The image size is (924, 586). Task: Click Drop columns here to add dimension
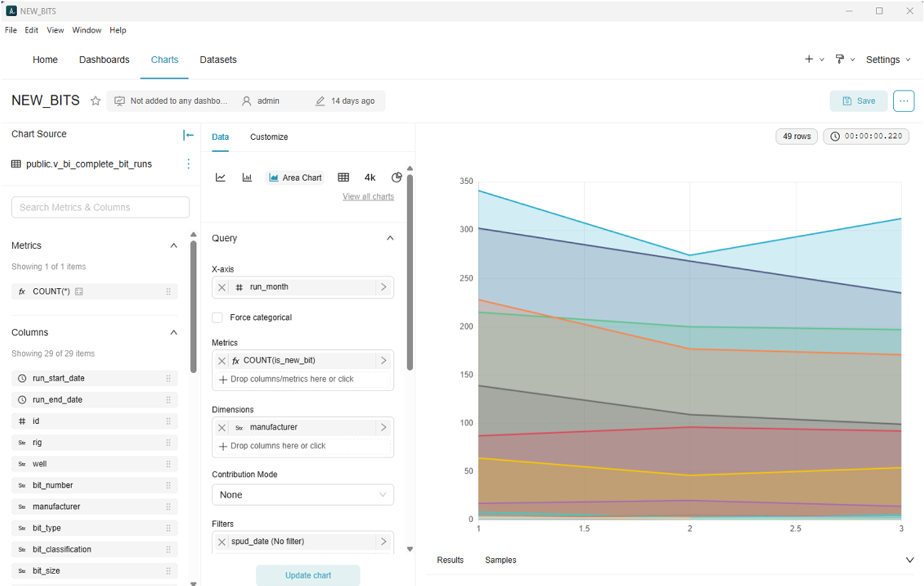point(303,446)
